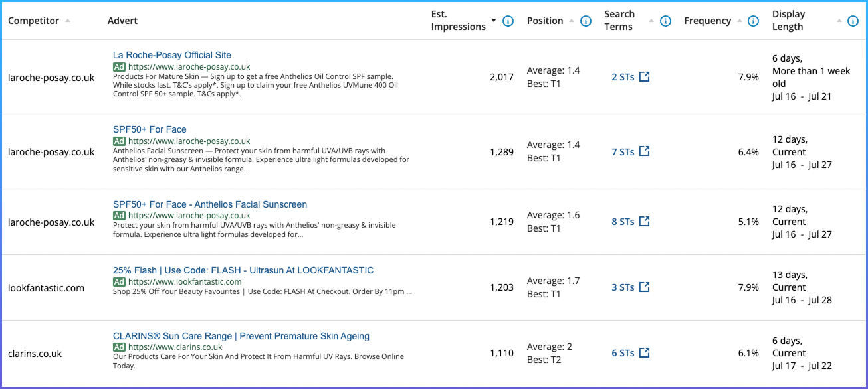Click the 6.4% frequency value
Viewport: 868px width, 389px height.
coord(748,152)
